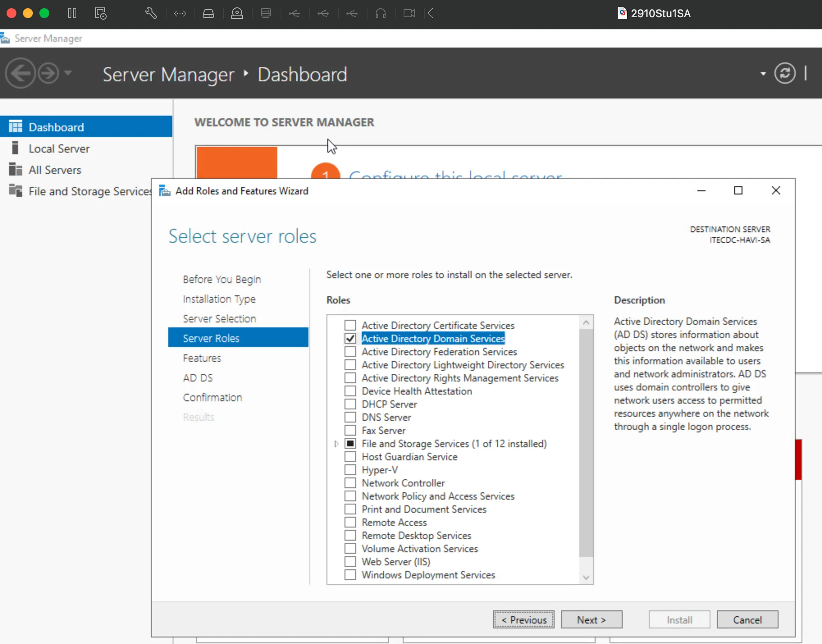Viewport: 822px width, 644px height.
Task: Uncheck Active Directory Domain Services role
Action: coord(350,338)
